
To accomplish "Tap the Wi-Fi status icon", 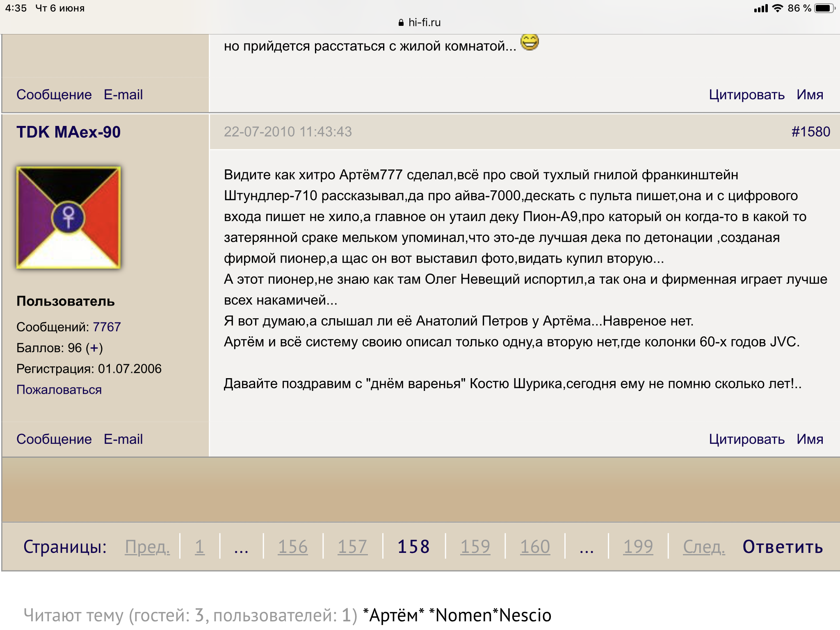I will click(777, 8).
